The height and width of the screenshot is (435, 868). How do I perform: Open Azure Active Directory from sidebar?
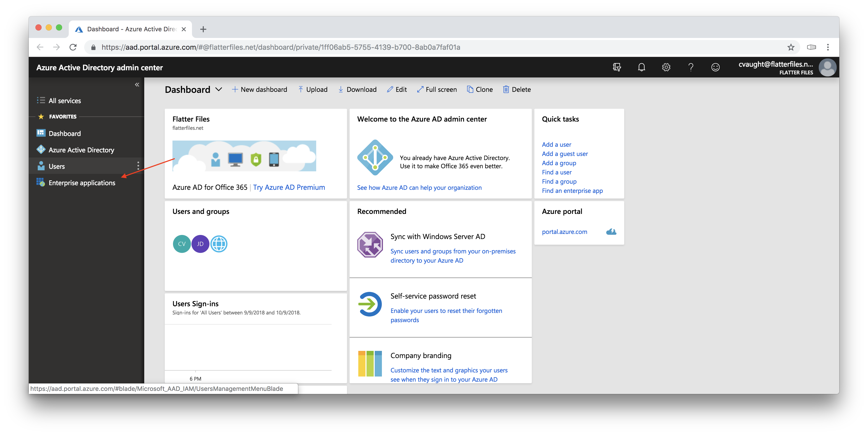pyautogui.click(x=81, y=150)
